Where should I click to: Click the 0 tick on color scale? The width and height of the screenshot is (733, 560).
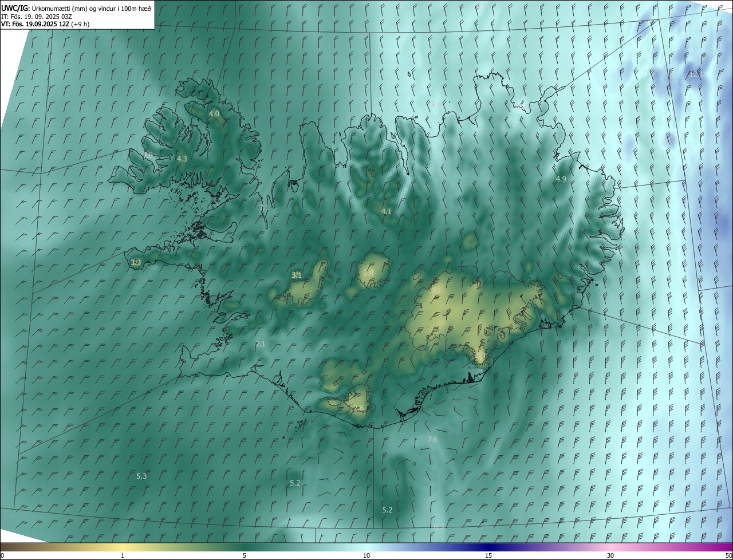[2, 556]
